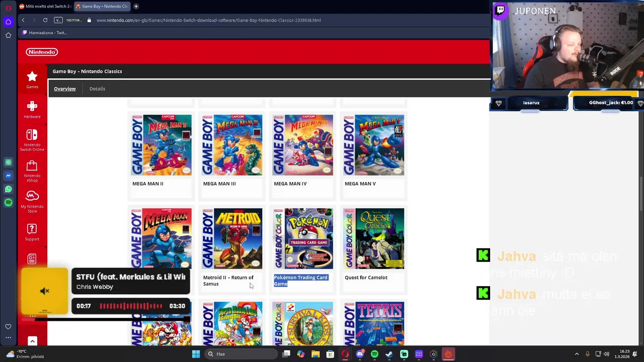The image size is (644, 362).
Task: Show hidden system tray icons
Action: (x=577, y=354)
